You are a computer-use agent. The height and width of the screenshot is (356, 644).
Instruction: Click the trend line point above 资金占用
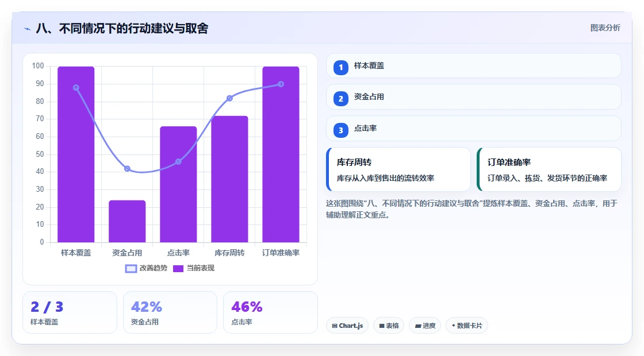point(127,169)
